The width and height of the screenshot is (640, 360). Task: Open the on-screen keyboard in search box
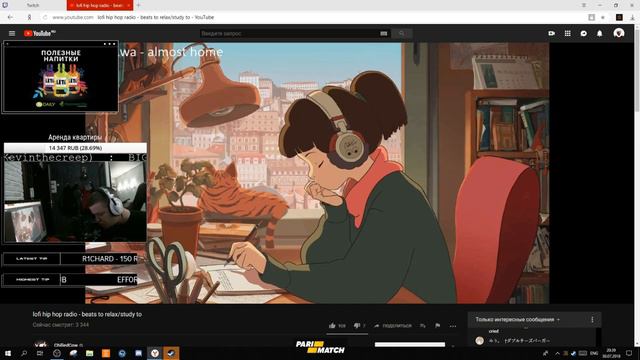[x=384, y=33]
